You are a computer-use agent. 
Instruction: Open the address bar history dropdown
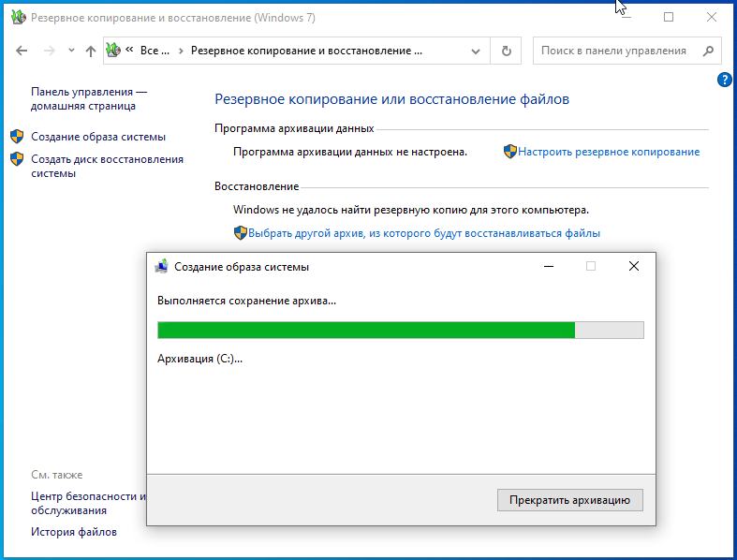click(x=476, y=52)
